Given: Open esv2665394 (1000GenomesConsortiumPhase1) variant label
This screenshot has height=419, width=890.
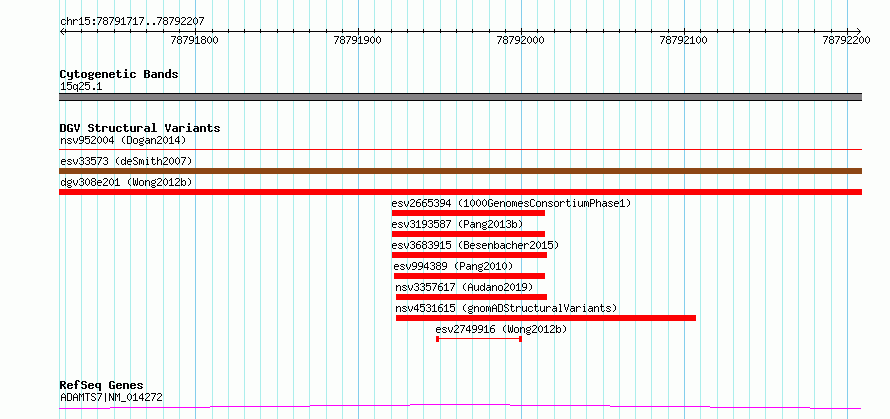Looking at the screenshot, I should point(511,203).
